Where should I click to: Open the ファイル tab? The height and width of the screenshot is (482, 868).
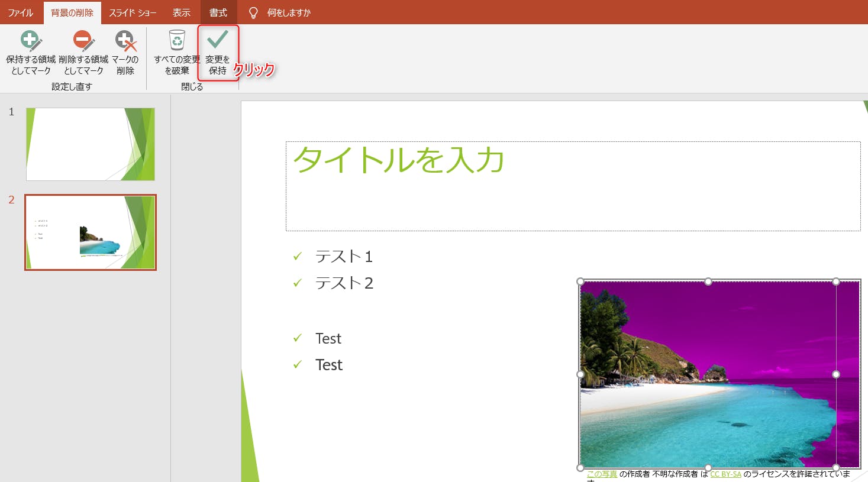[x=21, y=12]
